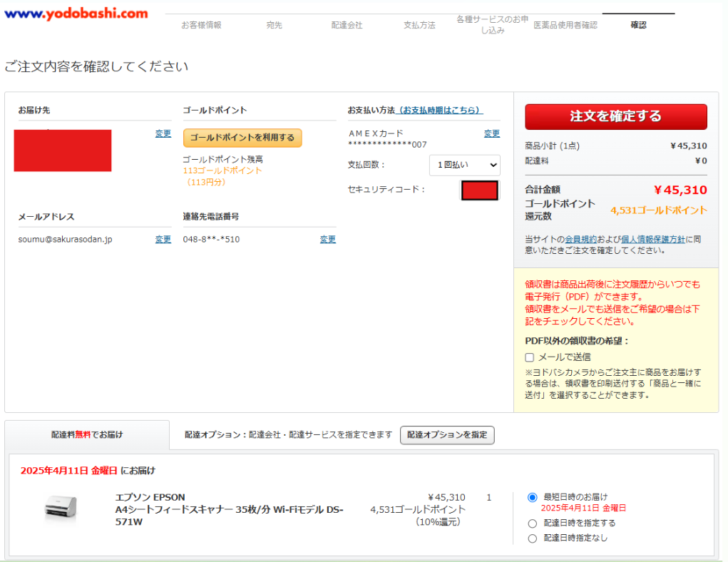Click 変更 link beside AMEX card

click(x=492, y=133)
